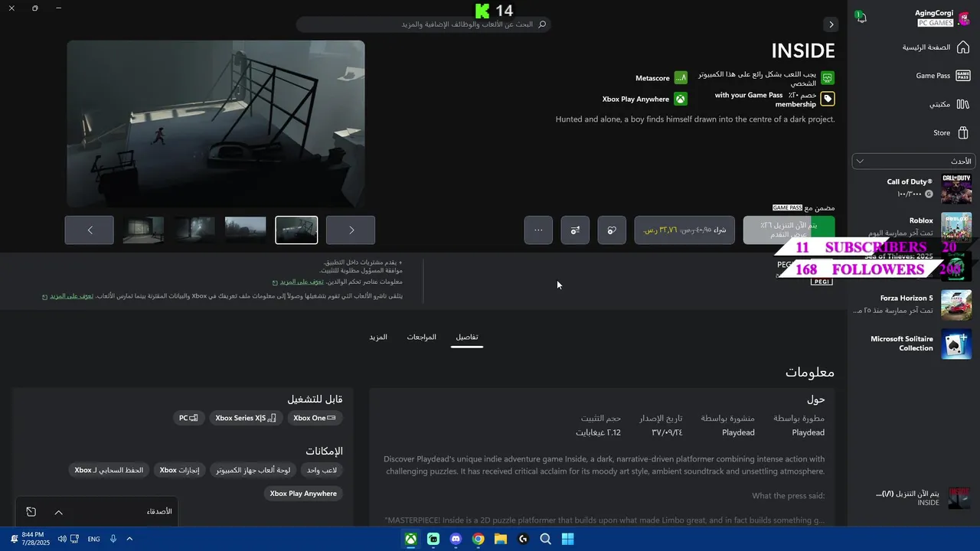The width and height of the screenshot is (980, 551).
Task: Show next screenshot with right chevron
Action: point(351,230)
